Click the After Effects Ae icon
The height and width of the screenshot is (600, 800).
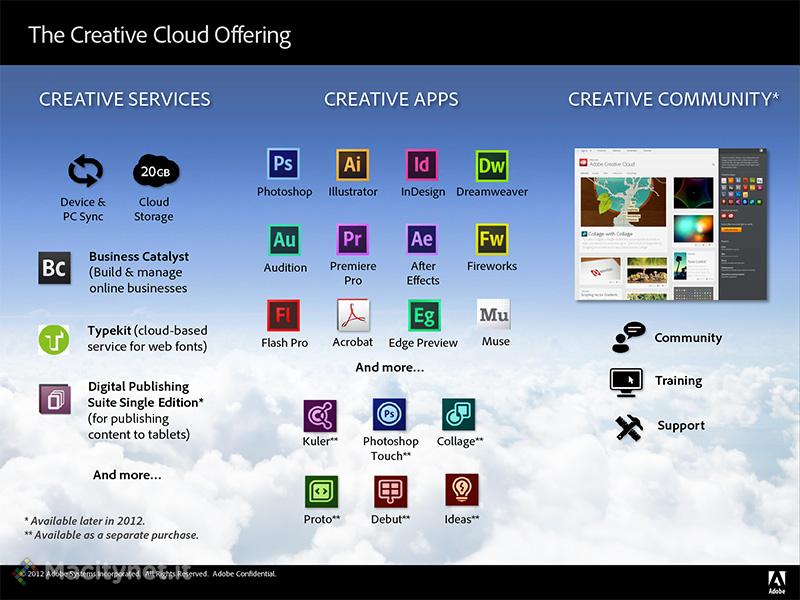pyautogui.click(x=422, y=239)
